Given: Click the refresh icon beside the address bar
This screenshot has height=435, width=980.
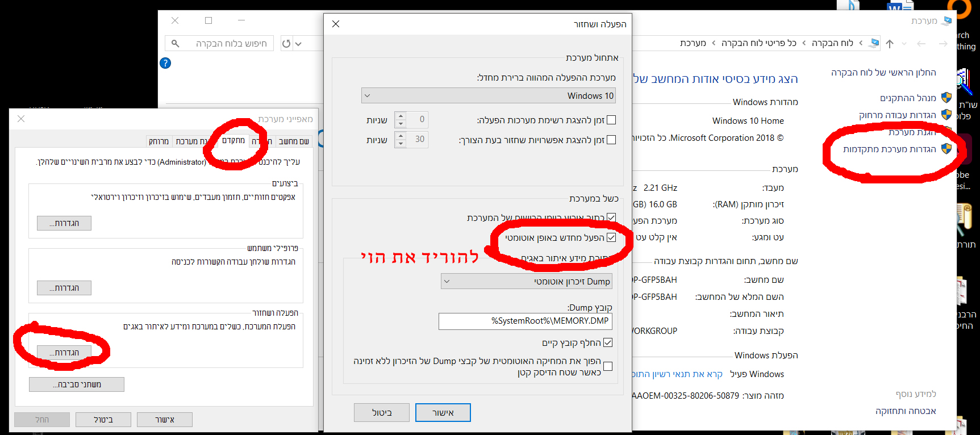Looking at the screenshot, I should (286, 44).
